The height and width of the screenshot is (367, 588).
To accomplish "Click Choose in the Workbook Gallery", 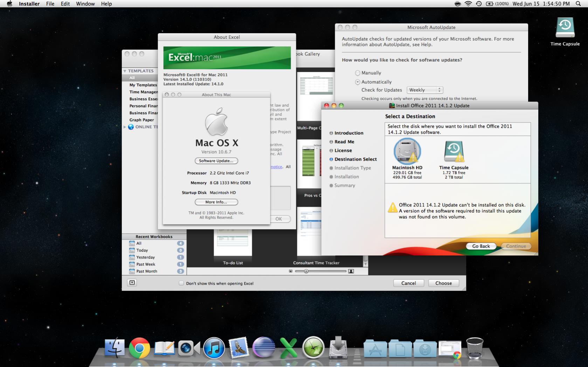I will 443,283.
